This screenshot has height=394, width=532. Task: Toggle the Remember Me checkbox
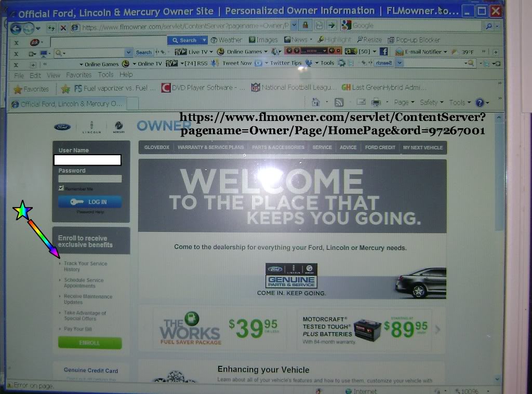coord(61,187)
